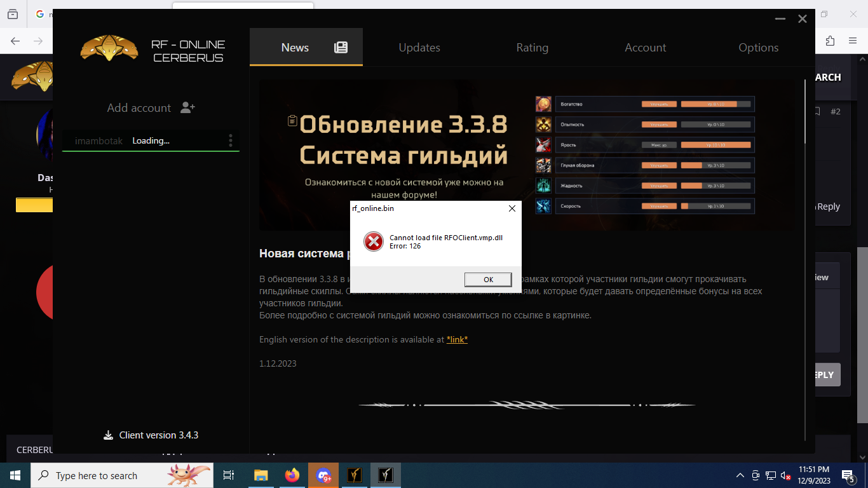Click the Жадность skill icon
The width and height of the screenshot is (868, 488).
[543, 186]
